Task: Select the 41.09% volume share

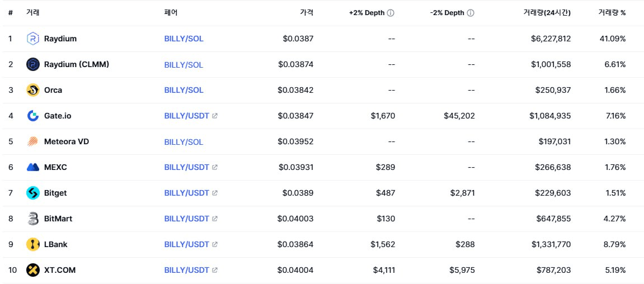Action: pos(613,39)
